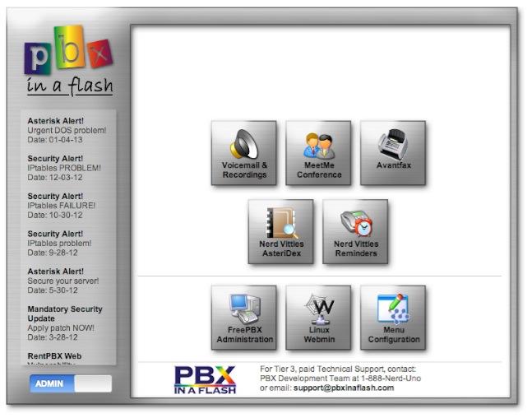Click the pbx in a flash logo
The width and height of the screenshot is (532, 418).
(x=68, y=60)
